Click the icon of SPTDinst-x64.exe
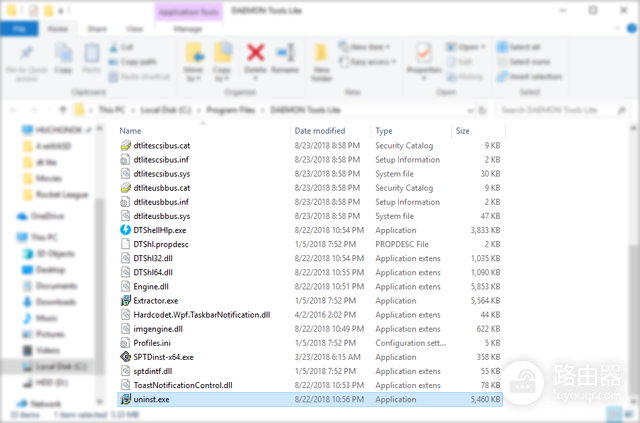 coord(126,357)
